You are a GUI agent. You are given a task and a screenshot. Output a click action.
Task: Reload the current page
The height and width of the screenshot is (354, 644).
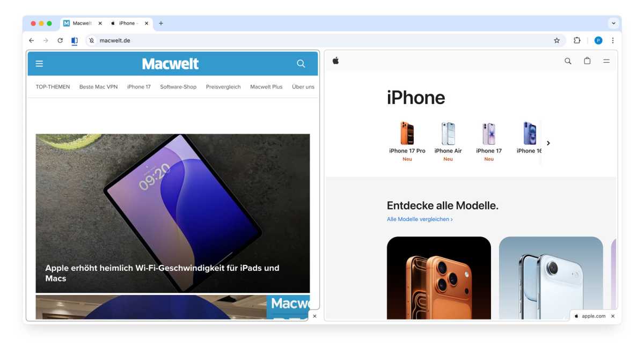(60, 40)
